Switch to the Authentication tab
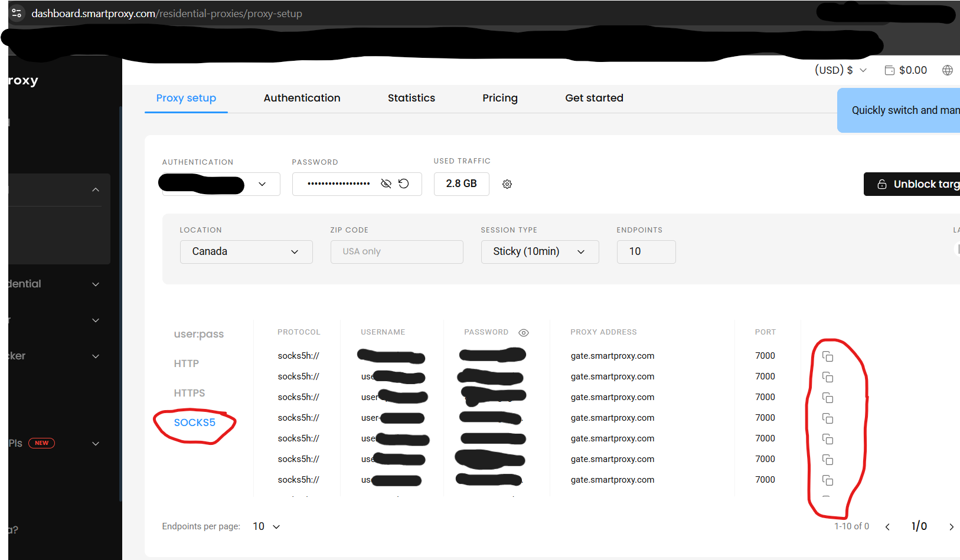The image size is (960, 560). [302, 98]
